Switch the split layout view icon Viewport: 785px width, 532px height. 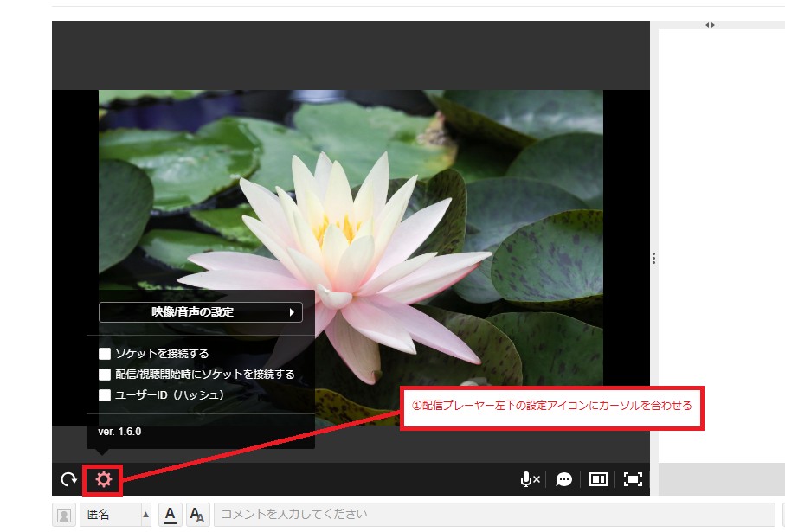point(598,479)
